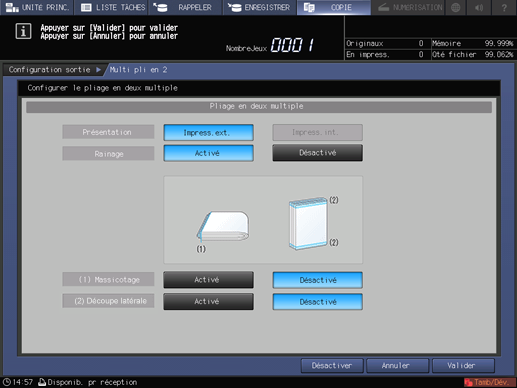The height and width of the screenshot is (388, 517).
Task: Switch to the LISTE TÂCHES tab
Action: [112, 7]
